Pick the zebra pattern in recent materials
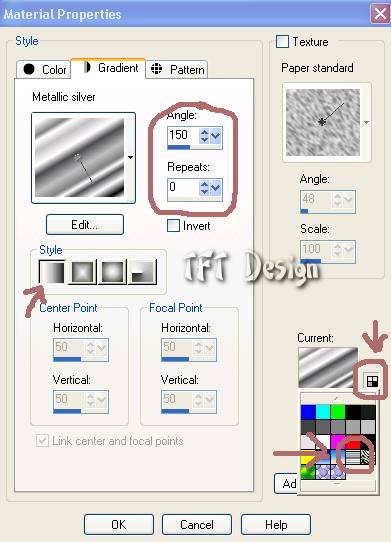 coord(368,457)
